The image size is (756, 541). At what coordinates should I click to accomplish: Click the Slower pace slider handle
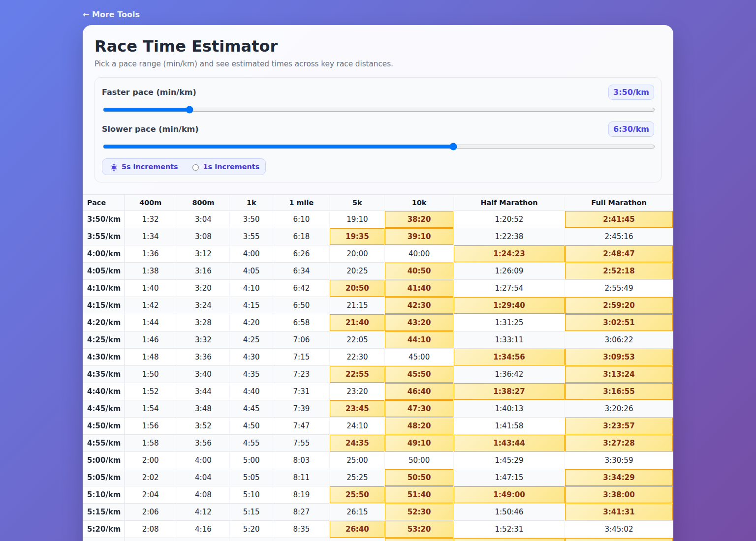tap(453, 146)
